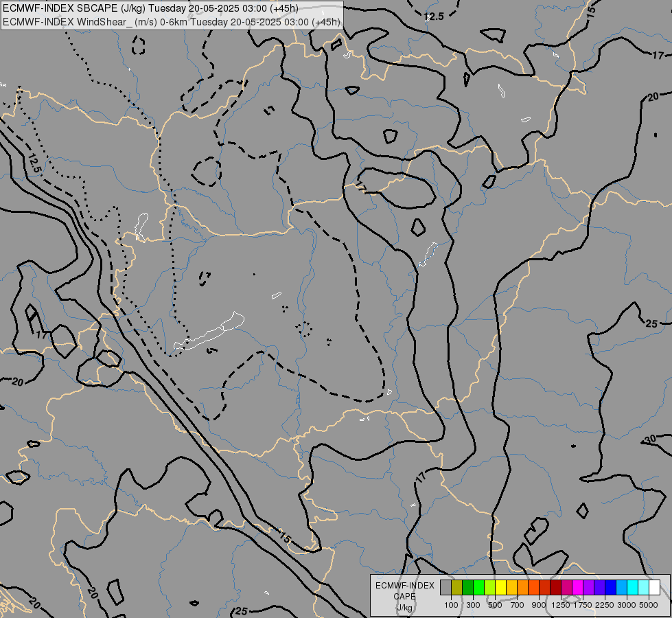The height and width of the screenshot is (618, 672).
Task: Click the 1250 legend value label
Action: tap(561, 605)
